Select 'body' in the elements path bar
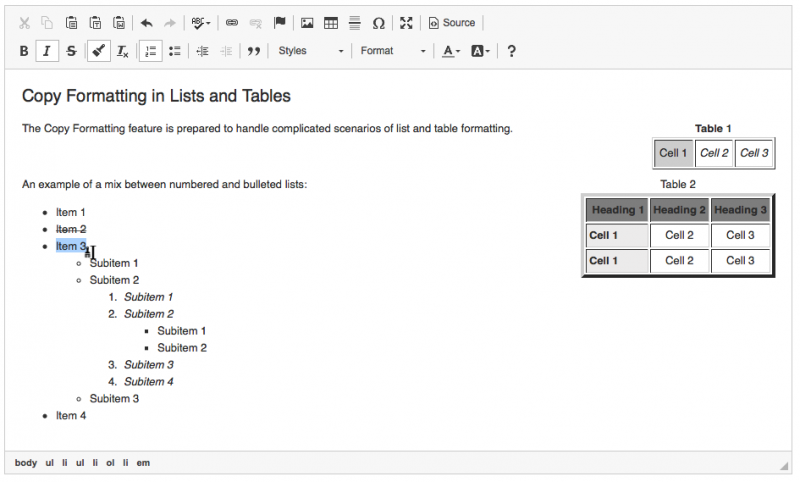 (x=26, y=463)
